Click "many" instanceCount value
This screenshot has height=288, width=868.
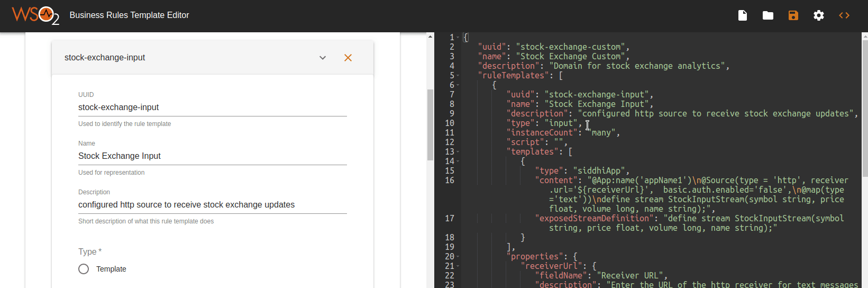[601, 132]
